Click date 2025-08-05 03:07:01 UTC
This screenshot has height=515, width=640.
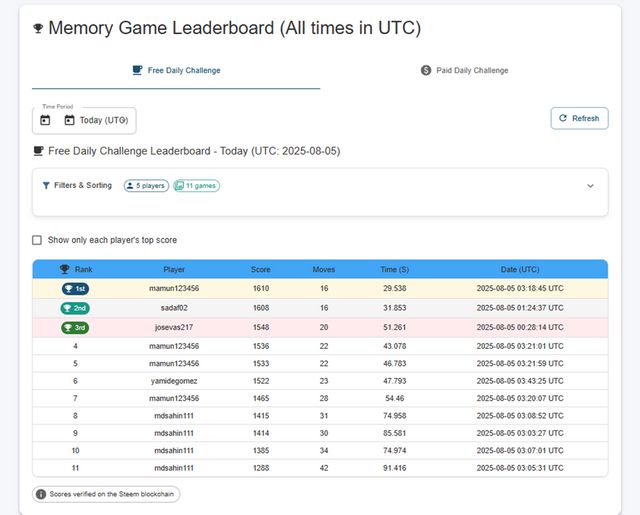(x=520, y=451)
